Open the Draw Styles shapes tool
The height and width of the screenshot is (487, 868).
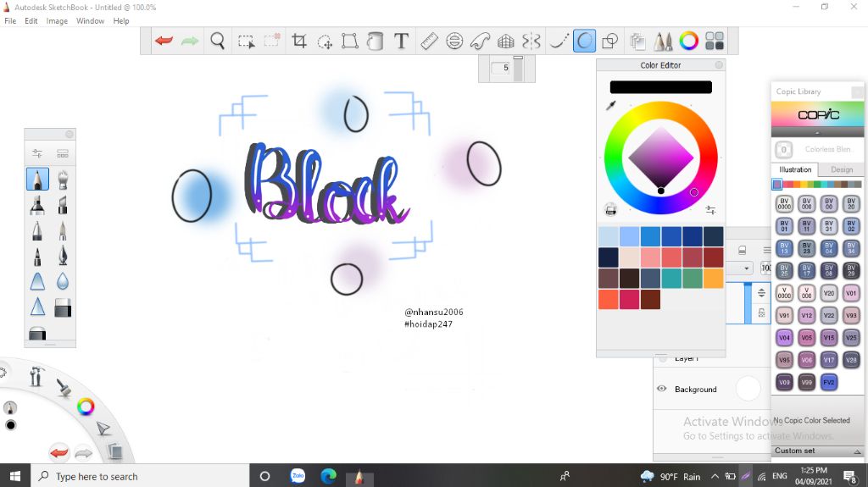point(610,41)
